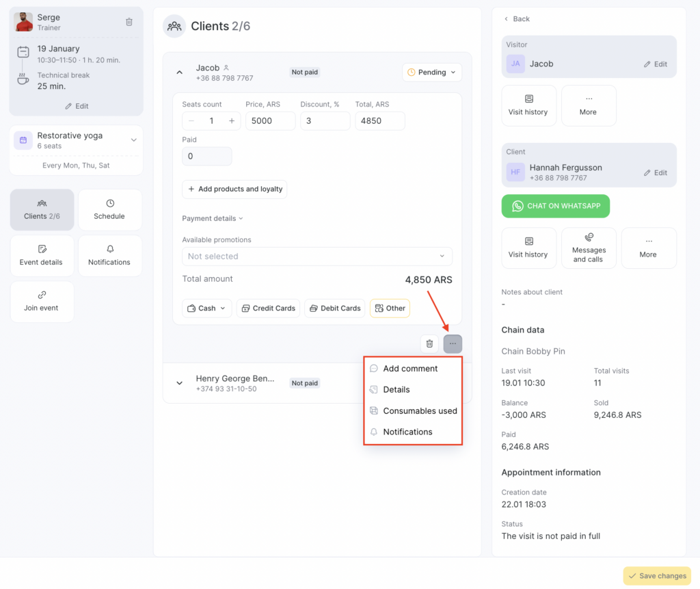Increase seats count with plus button
This screenshot has height=589, width=700.
click(232, 121)
